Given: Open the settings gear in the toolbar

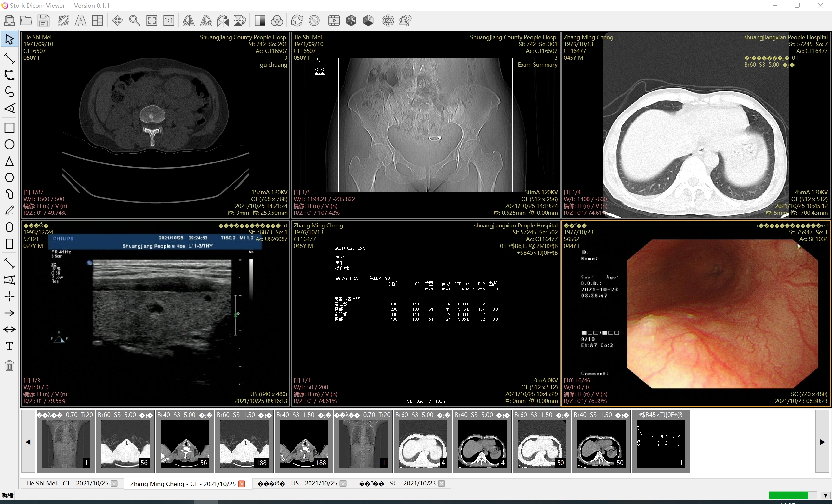Looking at the screenshot, I should click(388, 20).
